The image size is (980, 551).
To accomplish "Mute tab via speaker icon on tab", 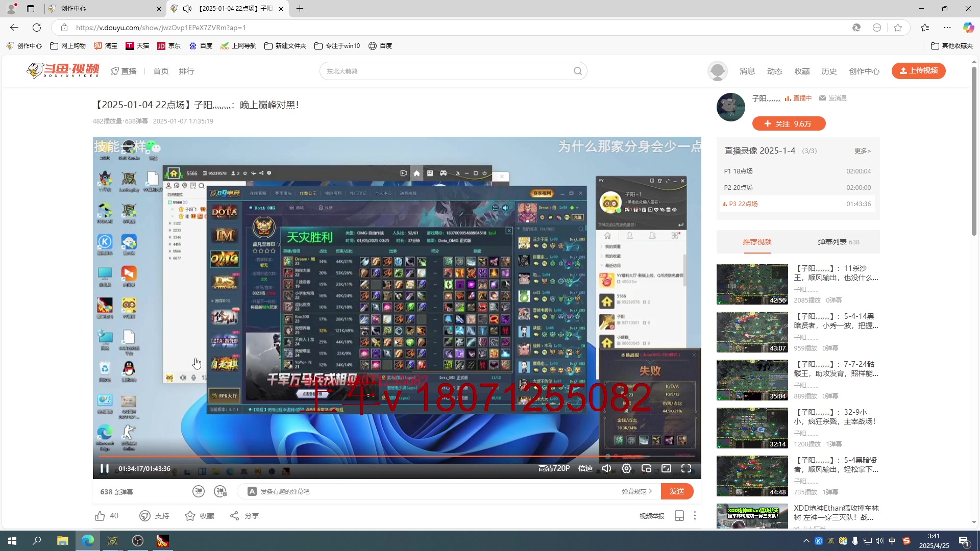I will [187, 9].
